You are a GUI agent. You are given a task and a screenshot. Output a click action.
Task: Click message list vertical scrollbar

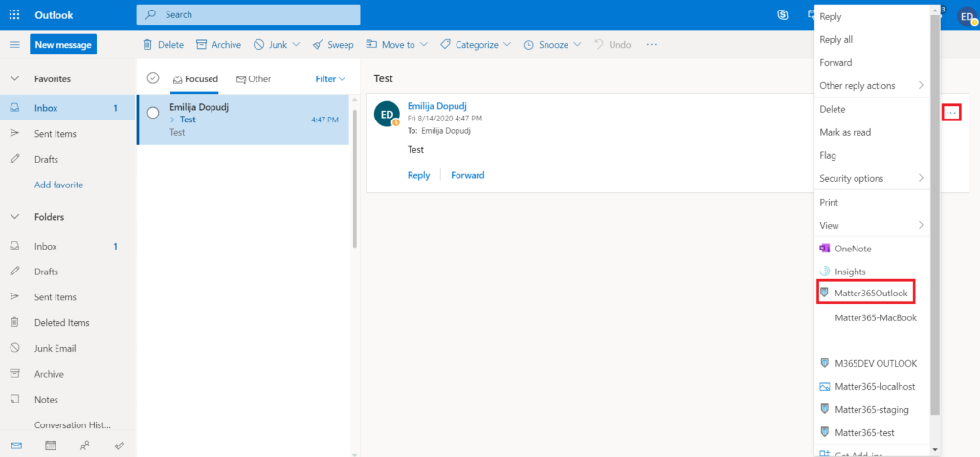tap(354, 178)
